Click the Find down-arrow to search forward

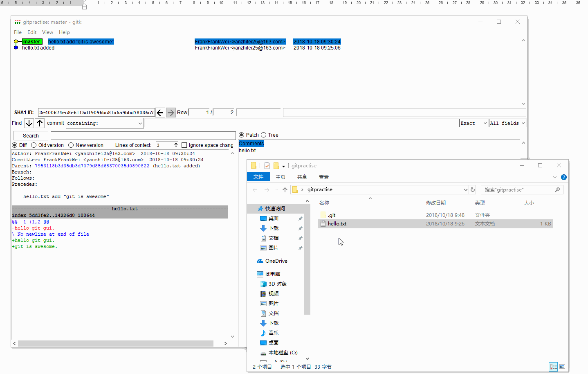point(29,123)
